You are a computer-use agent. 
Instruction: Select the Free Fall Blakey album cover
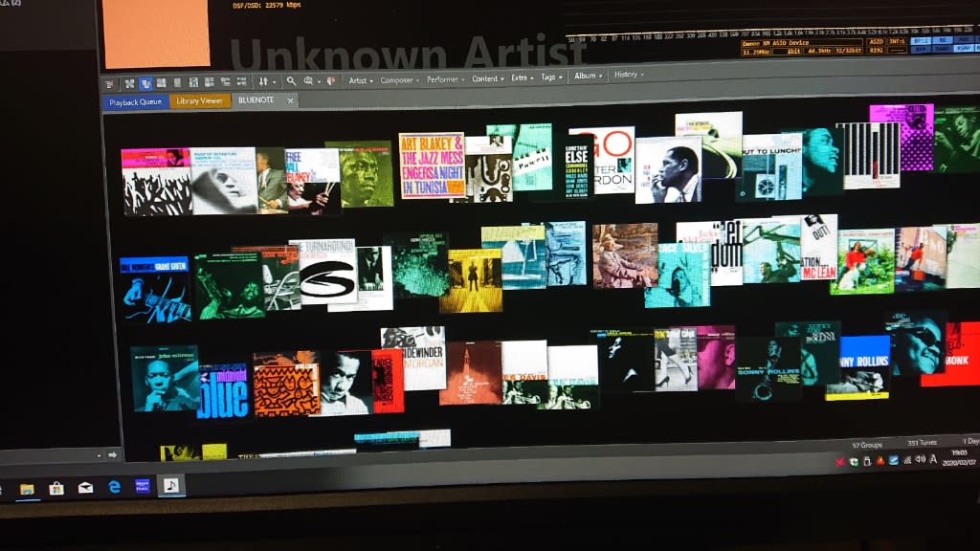click(313, 182)
